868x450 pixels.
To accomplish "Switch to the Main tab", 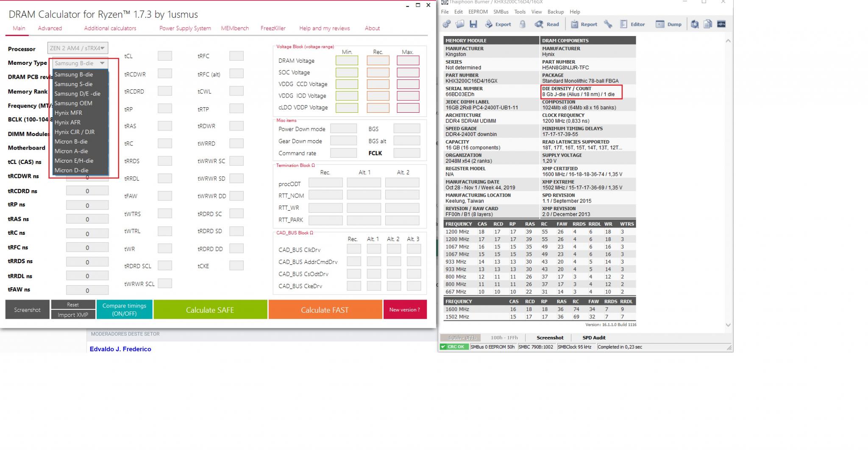I will 19,28.
